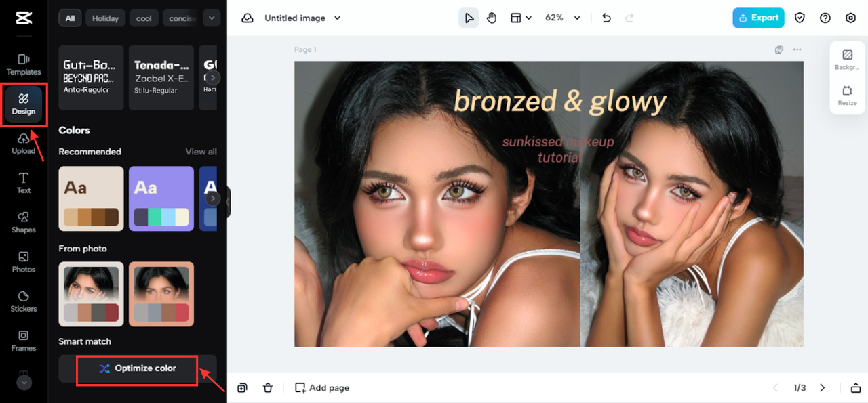Viewport: 868px width, 403px height.
Task: Select the left portrait photo on canvas
Action: [437, 204]
